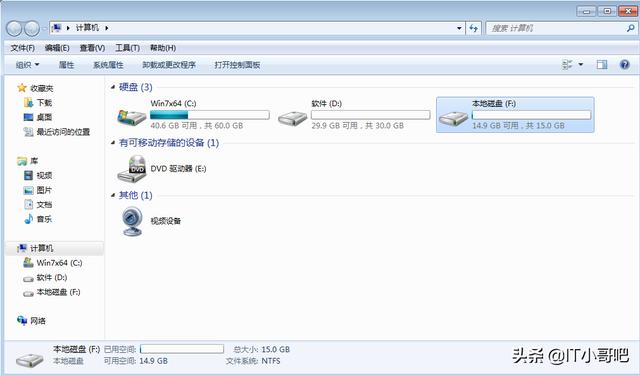Click the C: drive usage bar

pos(210,115)
